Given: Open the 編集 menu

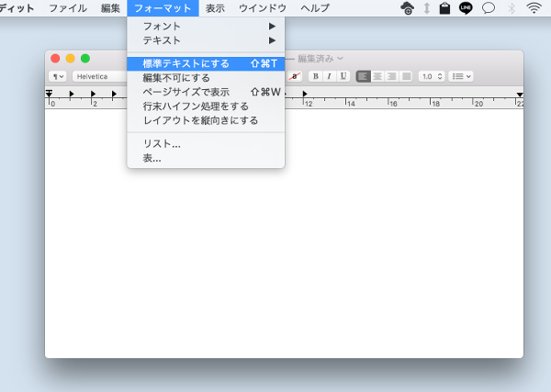Looking at the screenshot, I should 110,8.
